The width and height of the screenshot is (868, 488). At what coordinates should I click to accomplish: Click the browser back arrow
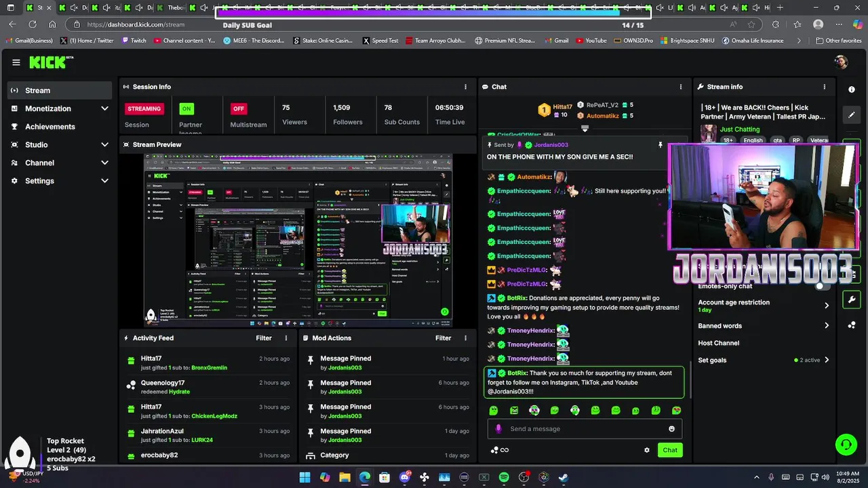[12, 24]
